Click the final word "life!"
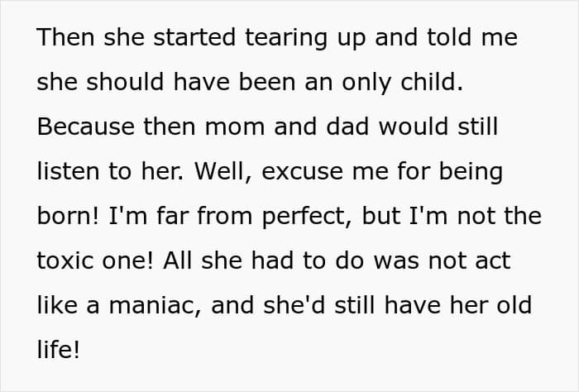 point(59,351)
